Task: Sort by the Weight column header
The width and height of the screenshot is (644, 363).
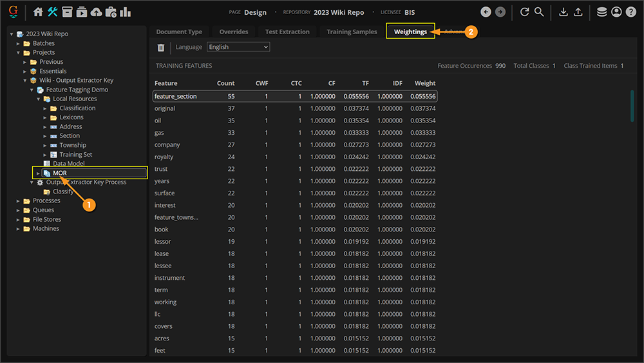Action: pyautogui.click(x=424, y=83)
